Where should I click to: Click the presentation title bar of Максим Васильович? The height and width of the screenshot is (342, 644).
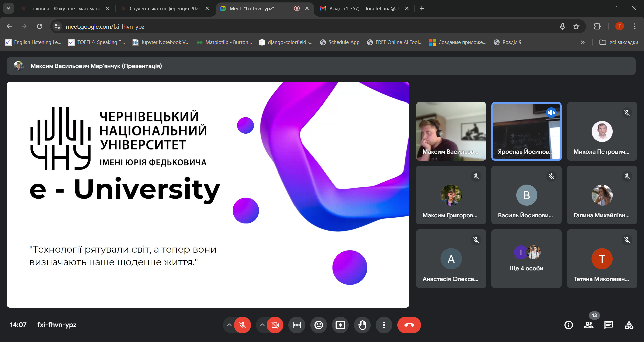click(x=321, y=66)
